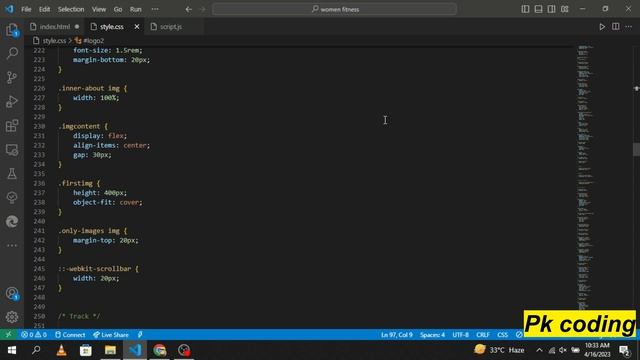
Task: Open the Manage gear settings
Action: coord(12,317)
